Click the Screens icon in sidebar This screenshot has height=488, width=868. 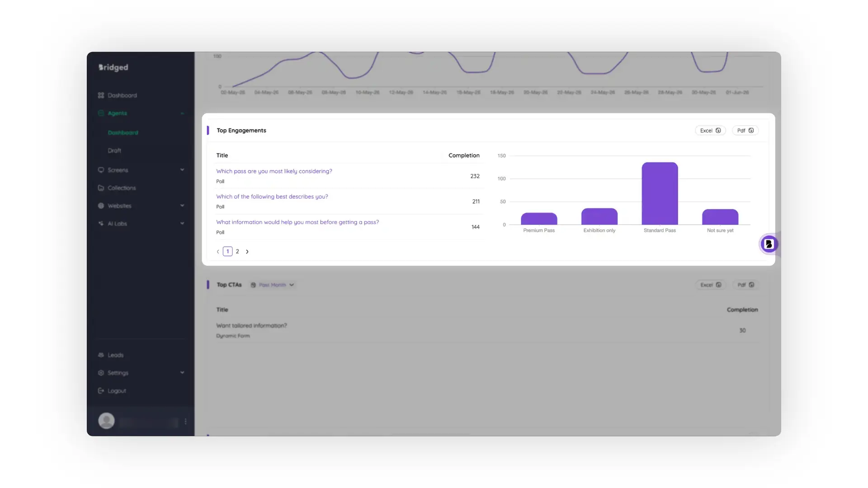pyautogui.click(x=101, y=170)
